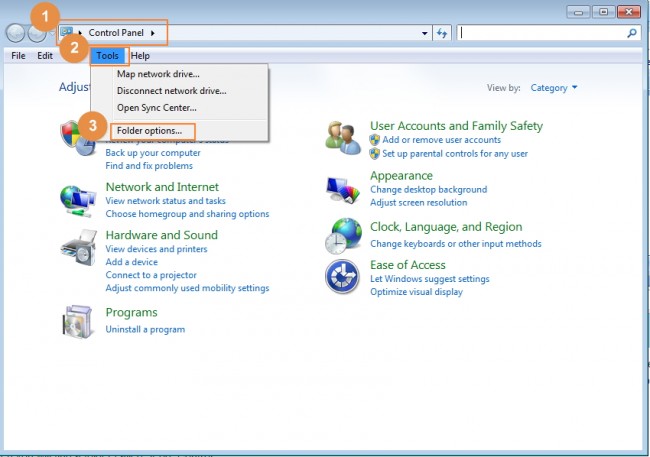Click Change keyboards or other input methods
The image size is (650, 457).
tap(456, 244)
